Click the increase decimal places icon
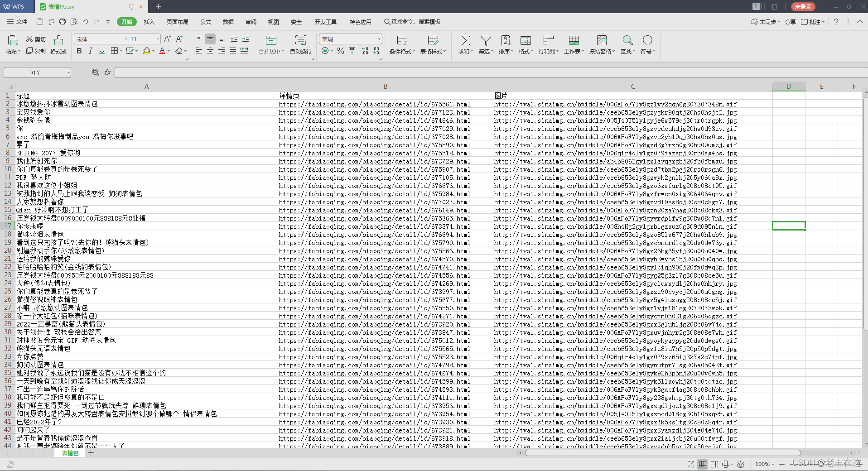868x471 pixels. (x=365, y=51)
